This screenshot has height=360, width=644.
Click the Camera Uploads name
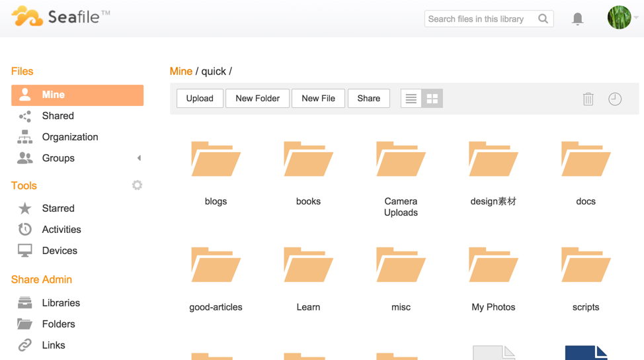pos(401,206)
